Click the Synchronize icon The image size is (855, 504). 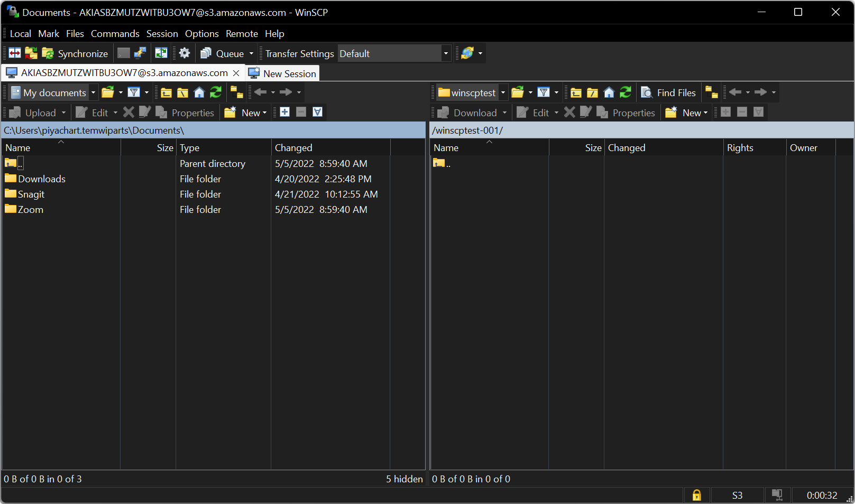[47, 53]
